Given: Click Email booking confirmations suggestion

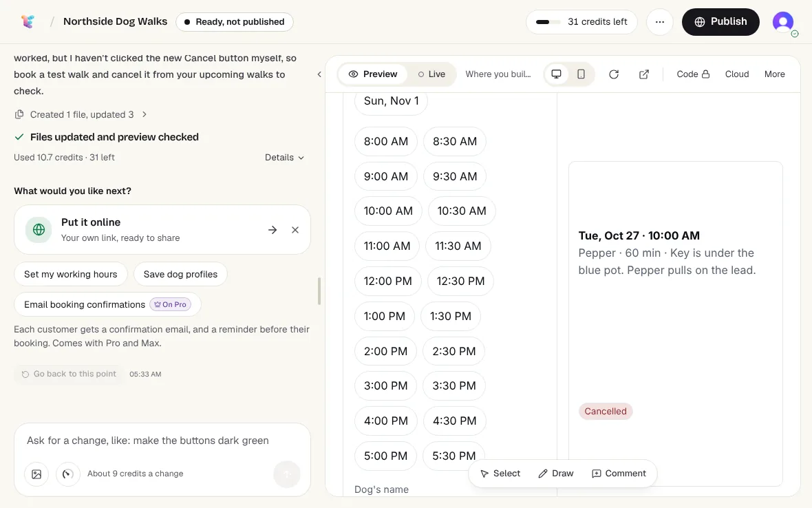Looking at the screenshot, I should point(107,304).
